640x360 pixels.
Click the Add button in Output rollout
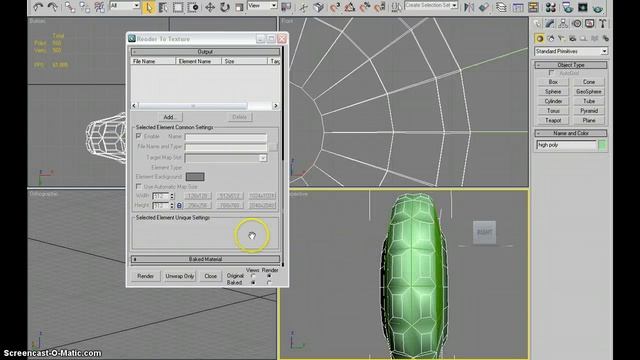point(169,117)
